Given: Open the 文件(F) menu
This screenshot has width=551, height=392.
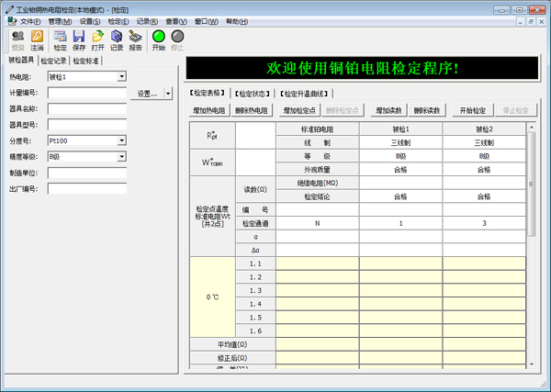Looking at the screenshot, I should [x=30, y=21].
